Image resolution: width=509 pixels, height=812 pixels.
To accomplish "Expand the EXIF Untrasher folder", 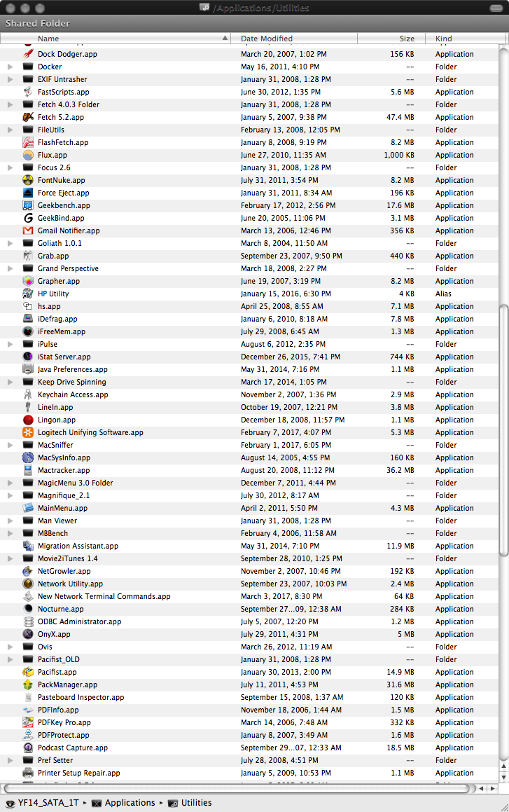I will 10,79.
